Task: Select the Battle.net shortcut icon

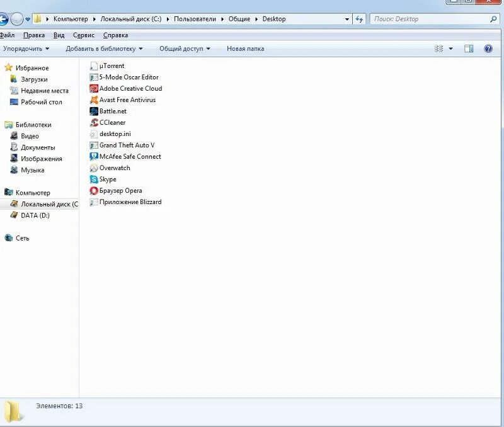Action: 93,111
